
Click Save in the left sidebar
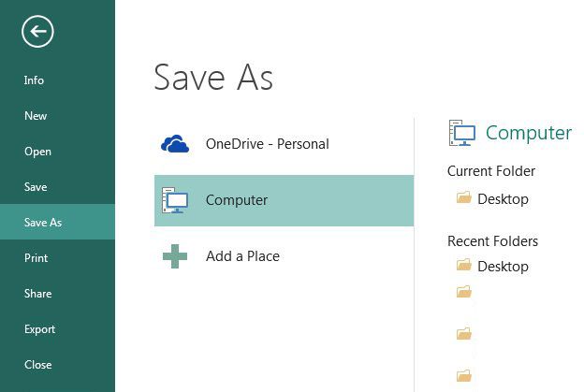pyautogui.click(x=36, y=187)
